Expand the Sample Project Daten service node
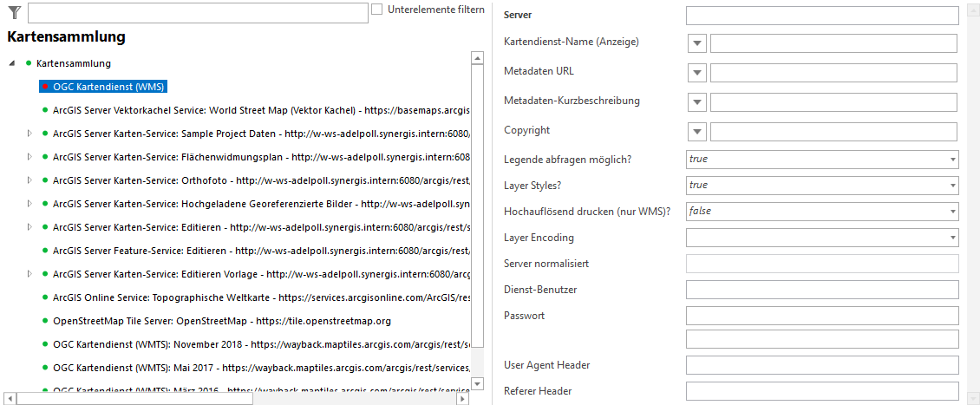This screenshot has width=980, height=405. pyautogui.click(x=29, y=134)
